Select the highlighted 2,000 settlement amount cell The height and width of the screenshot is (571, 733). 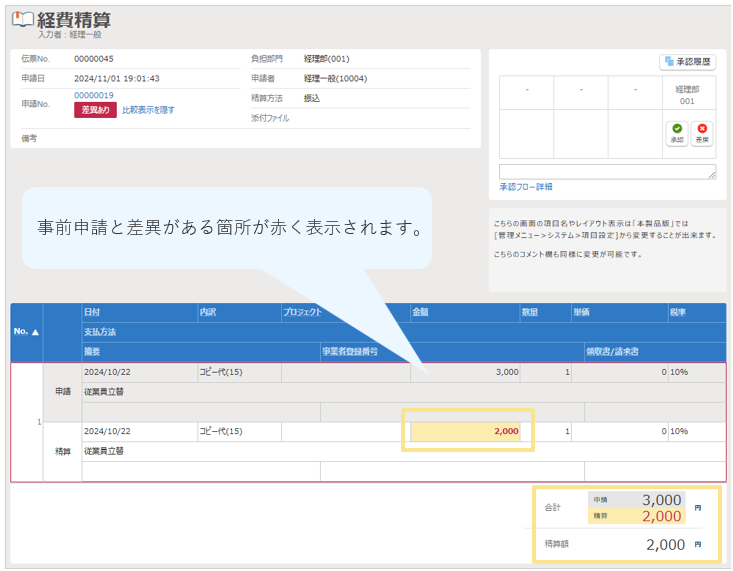coord(467,431)
